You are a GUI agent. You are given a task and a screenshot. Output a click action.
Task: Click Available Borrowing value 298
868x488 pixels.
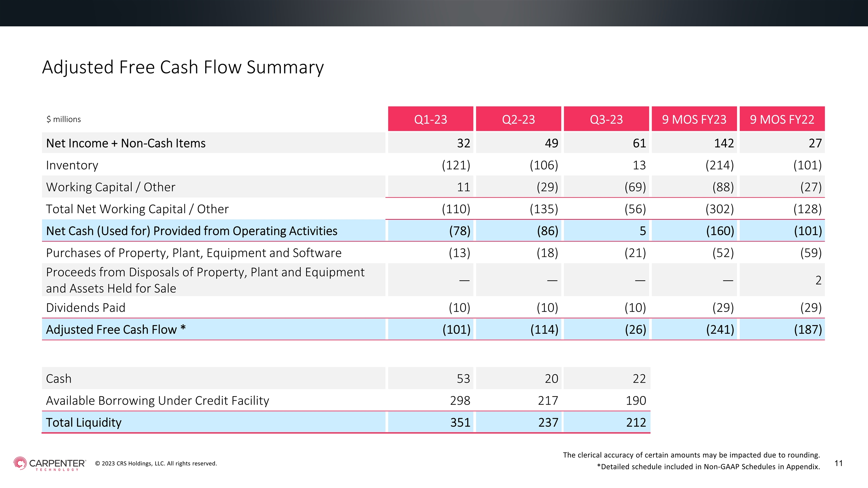[460, 401]
